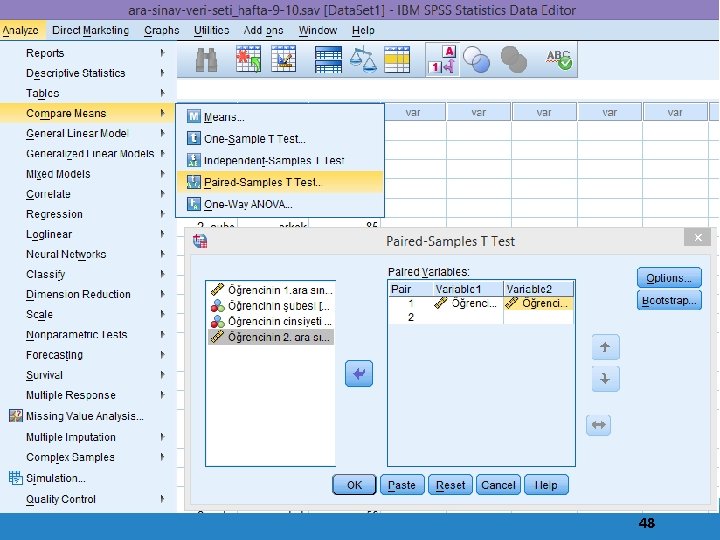Expand the Descriptive Statistics submenu
Screen dimensions: 720x540
pyautogui.click(x=89, y=73)
